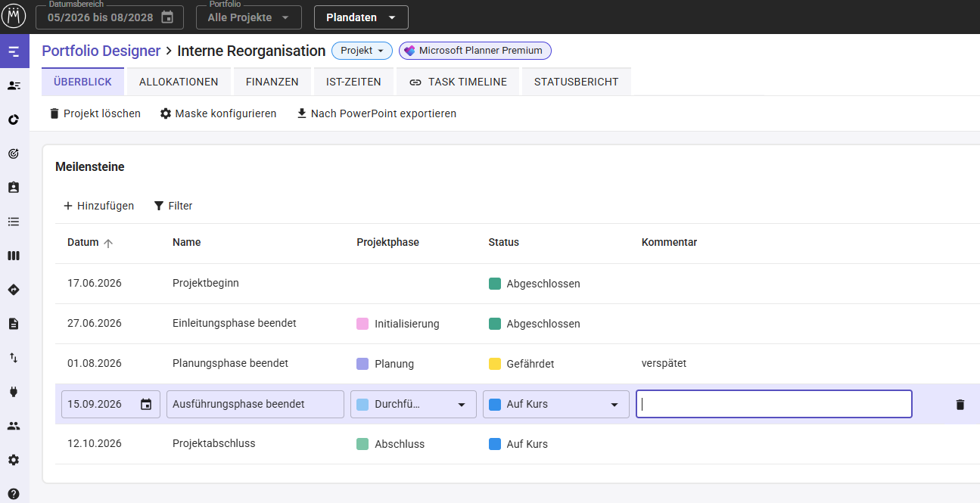Click the Planung phase cell
This screenshot has width=980, height=503.
point(385,364)
